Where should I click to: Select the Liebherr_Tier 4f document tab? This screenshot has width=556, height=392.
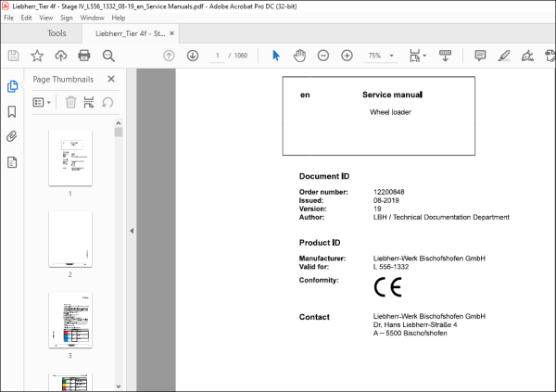[130, 33]
